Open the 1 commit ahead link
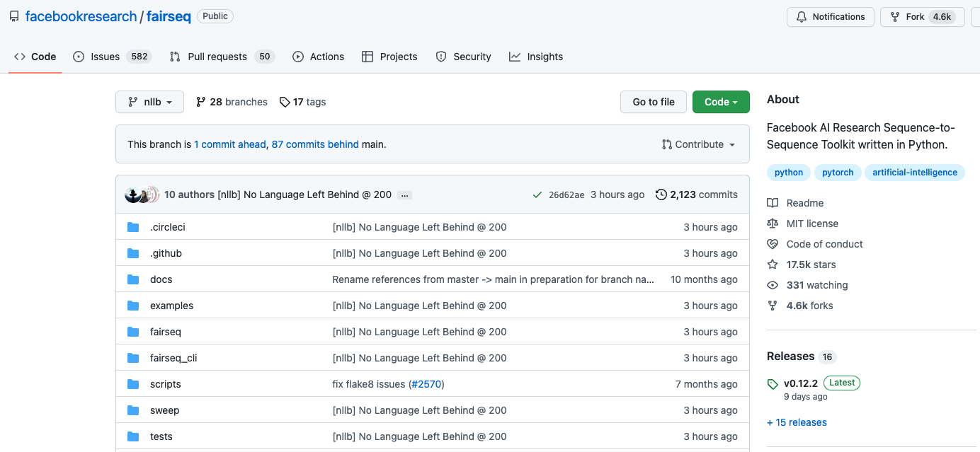 tap(230, 144)
